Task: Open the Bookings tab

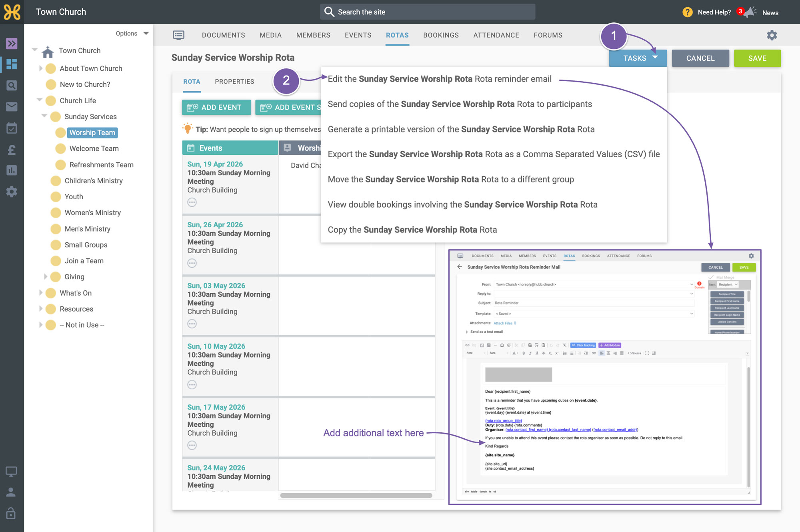Action: pos(441,35)
